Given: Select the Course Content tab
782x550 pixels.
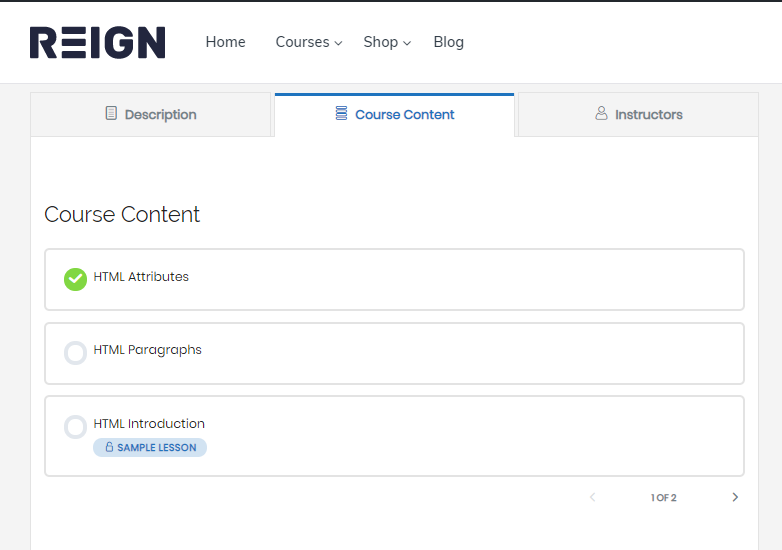Looking at the screenshot, I should pos(394,114).
